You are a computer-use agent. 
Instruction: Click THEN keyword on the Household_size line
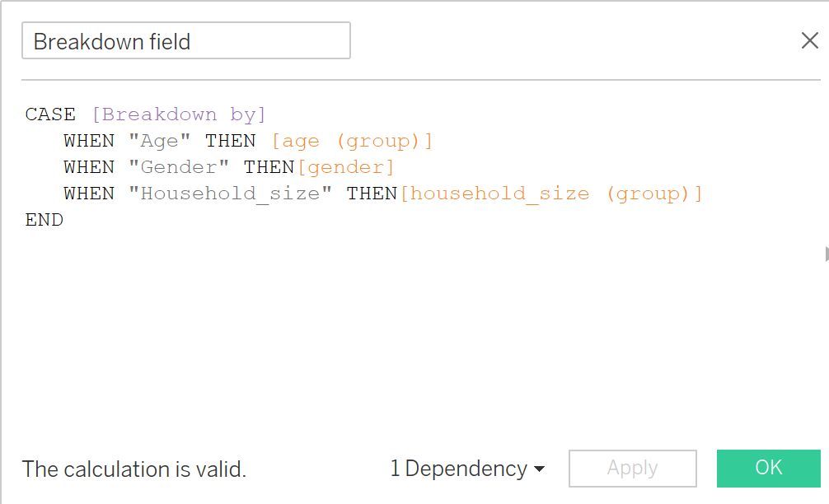[x=372, y=194]
